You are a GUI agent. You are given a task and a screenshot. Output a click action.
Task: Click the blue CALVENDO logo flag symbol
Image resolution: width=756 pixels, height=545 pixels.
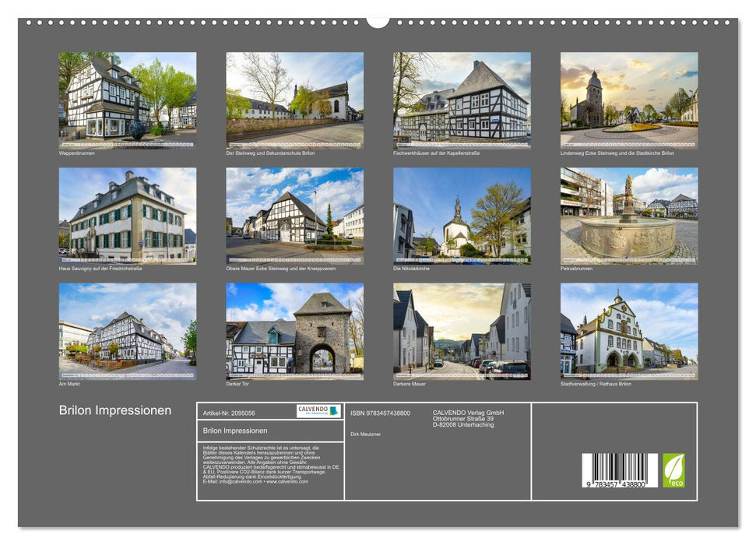click(x=336, y=411)
